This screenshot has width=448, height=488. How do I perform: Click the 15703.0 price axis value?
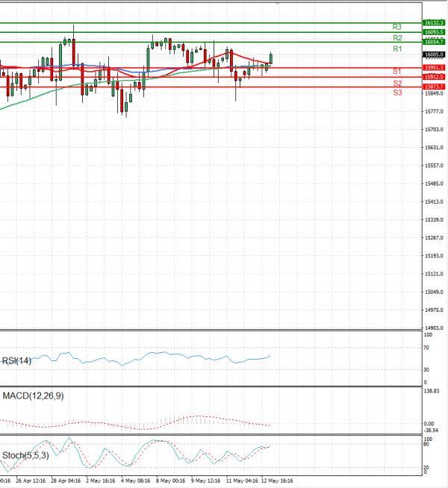[434, 130]
